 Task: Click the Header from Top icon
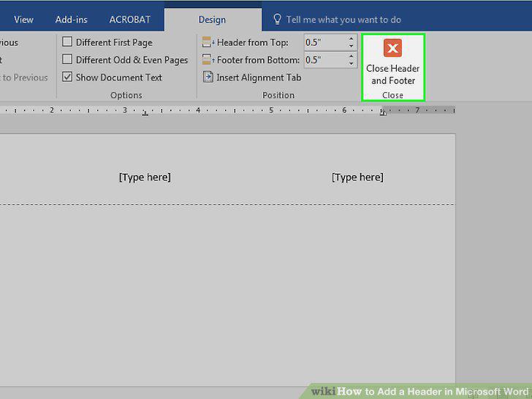click(x=208, y=42)
